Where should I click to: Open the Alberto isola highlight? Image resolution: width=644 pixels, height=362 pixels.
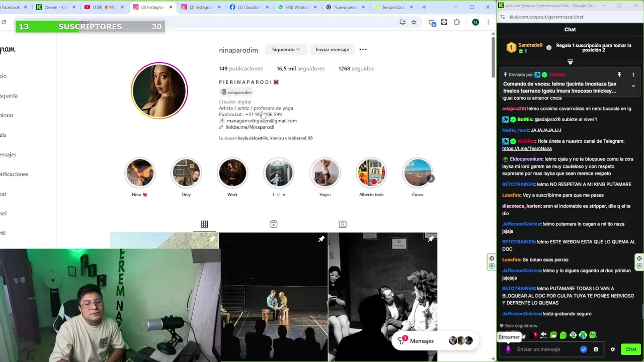pos(371,173)
